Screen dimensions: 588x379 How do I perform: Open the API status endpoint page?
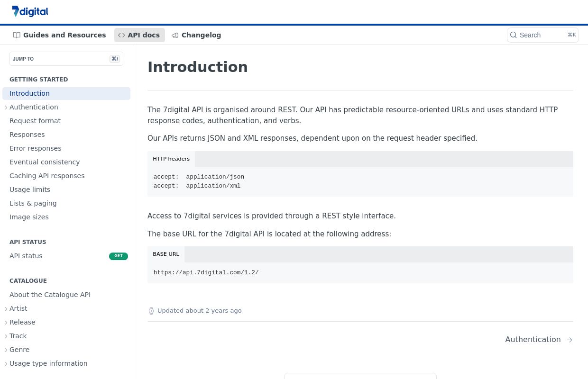pyautogui.click(x=66, y=256)
